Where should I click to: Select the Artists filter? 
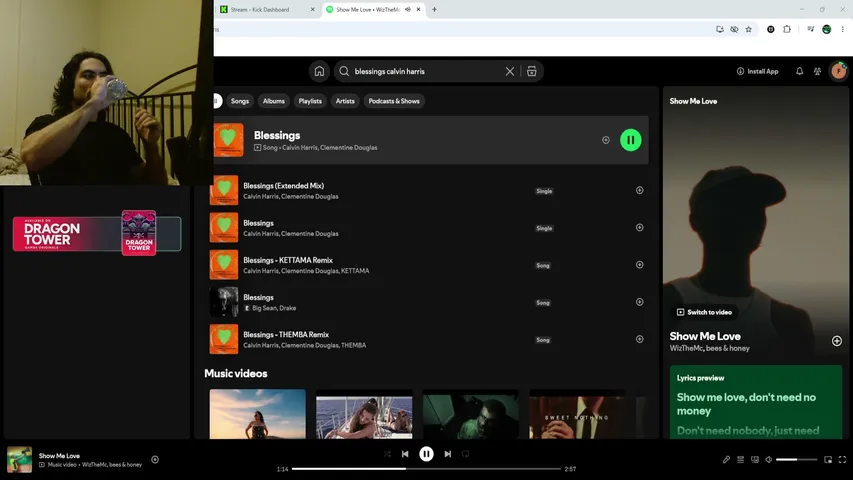[x=345, y=101]
